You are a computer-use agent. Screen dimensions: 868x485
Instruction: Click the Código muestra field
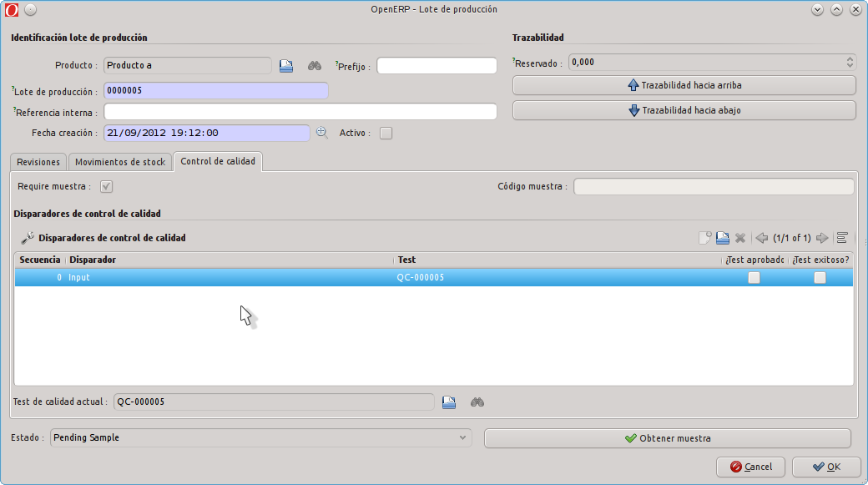[714, 187]
